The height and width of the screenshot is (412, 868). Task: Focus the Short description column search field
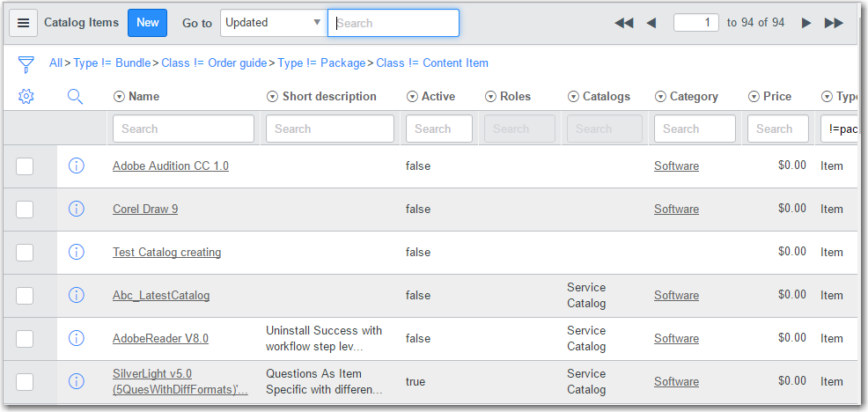329,129
